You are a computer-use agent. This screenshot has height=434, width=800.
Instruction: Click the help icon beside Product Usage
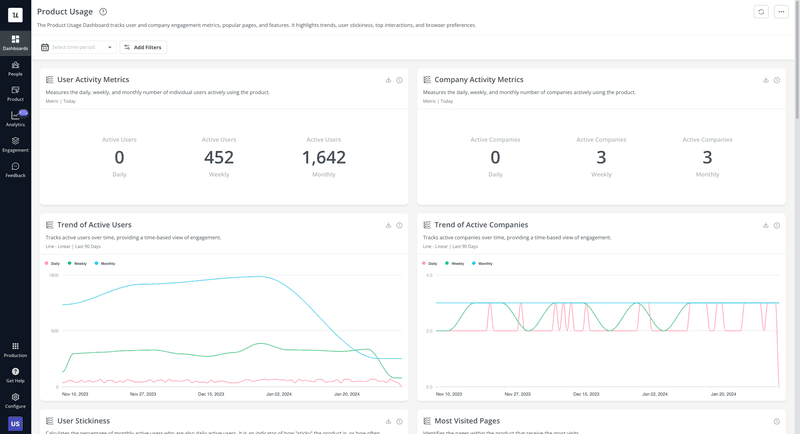click(103, 12)
